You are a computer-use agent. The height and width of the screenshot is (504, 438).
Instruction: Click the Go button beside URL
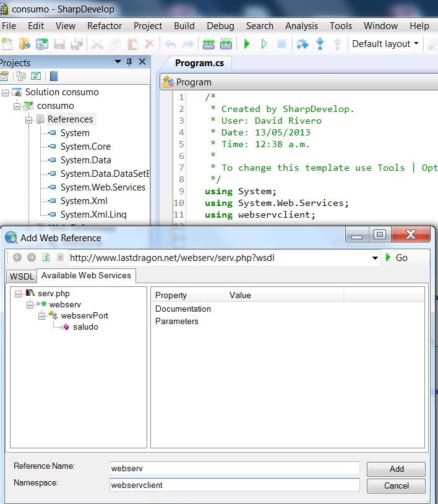tap(397, 258)
